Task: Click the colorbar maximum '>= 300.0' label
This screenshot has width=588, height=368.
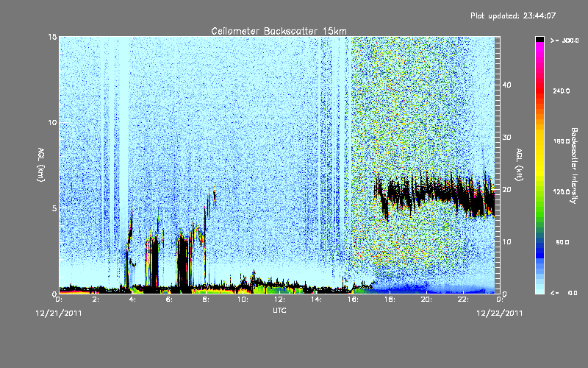Action: [x=564, y=40]
